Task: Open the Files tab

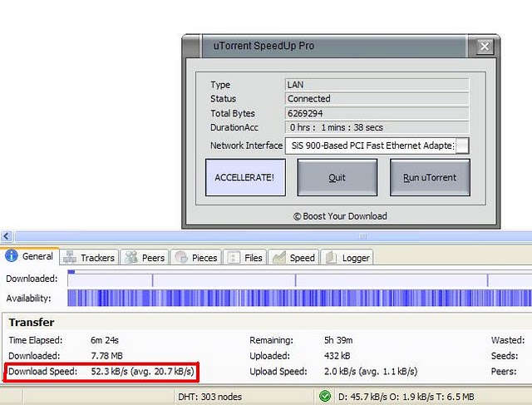Action: point(245,258)
